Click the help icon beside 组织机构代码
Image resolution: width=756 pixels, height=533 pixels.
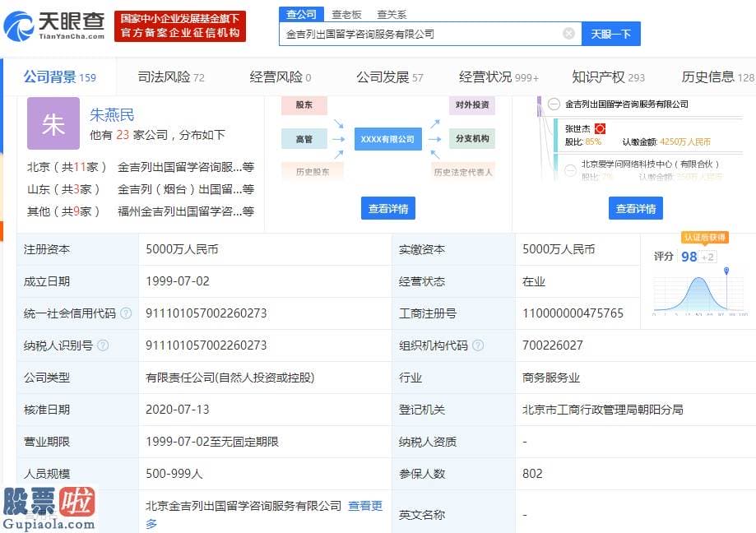(x=478, y=345)
